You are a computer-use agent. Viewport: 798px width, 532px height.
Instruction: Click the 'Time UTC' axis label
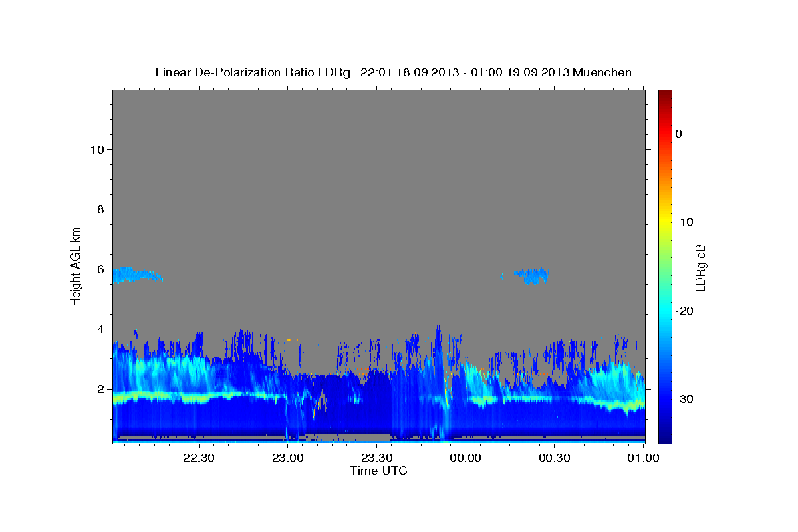(x=378, y=471)
